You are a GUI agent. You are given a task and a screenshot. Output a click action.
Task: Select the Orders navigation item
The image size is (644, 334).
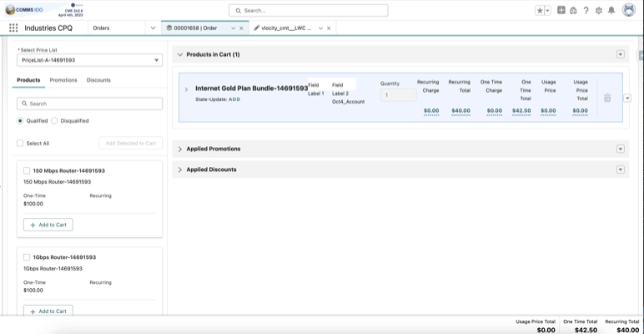click(x=102, y=28)
